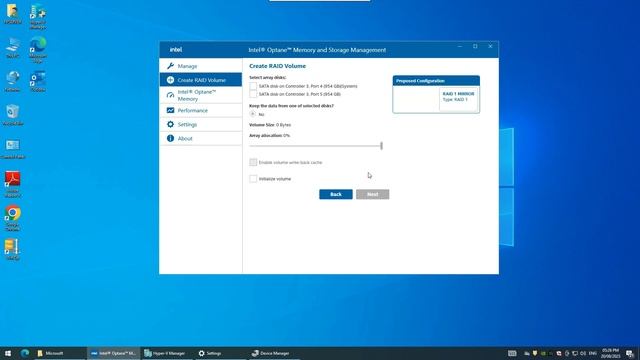Select the 'No' keep data radio button
640x360 pixels.
(x=253, y=114)
